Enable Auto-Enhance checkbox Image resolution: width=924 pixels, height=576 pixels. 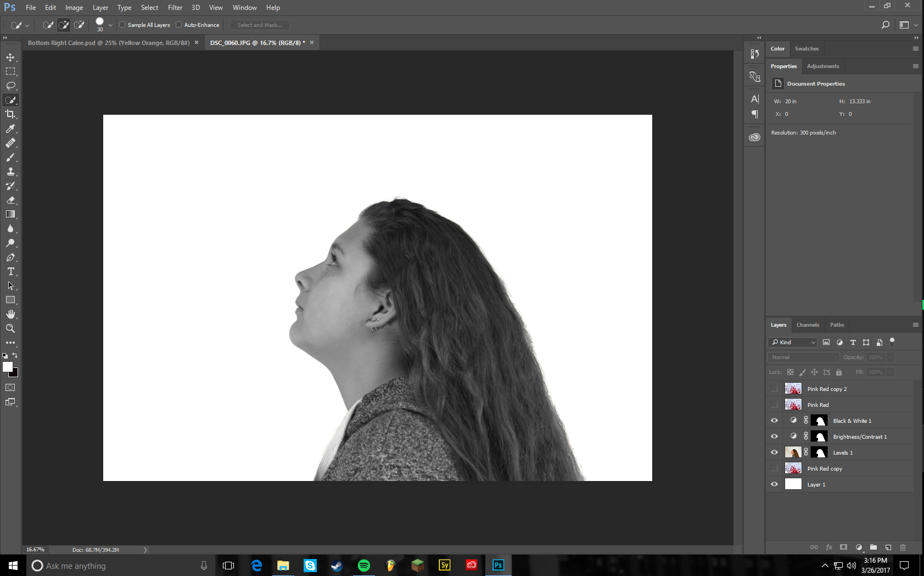point(179,25)
